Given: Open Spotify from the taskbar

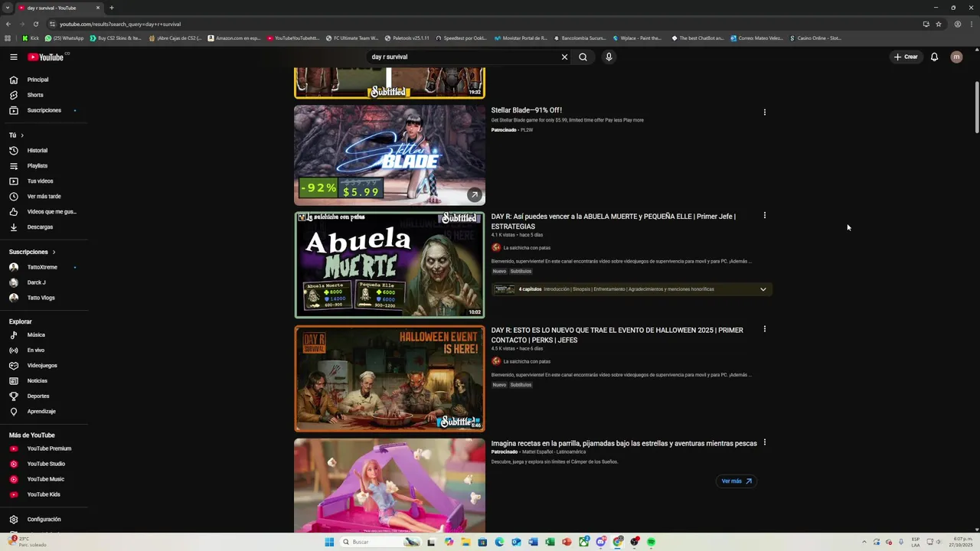Looking at the screenshot, I should pos(651,542).
